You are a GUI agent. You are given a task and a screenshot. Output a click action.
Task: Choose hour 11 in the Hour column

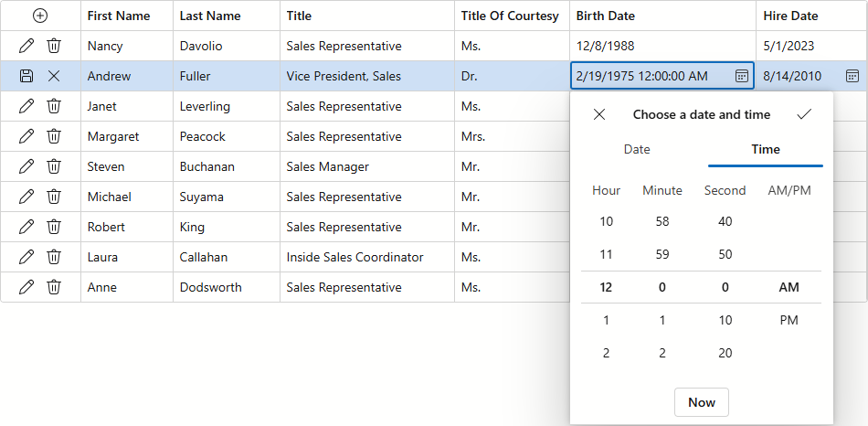pos(606,254)
